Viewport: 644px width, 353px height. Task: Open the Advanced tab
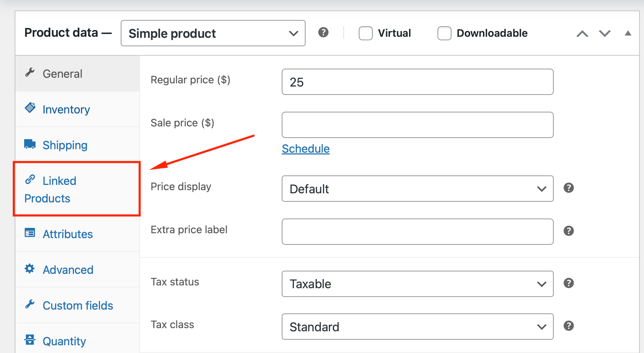77,270
